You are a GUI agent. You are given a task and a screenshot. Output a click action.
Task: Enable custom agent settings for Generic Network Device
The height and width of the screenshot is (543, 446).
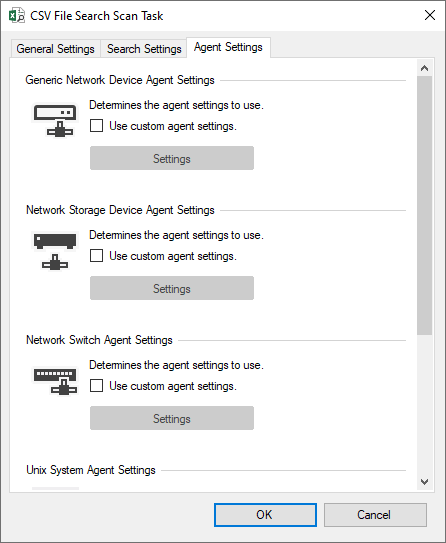click(96, 125)
